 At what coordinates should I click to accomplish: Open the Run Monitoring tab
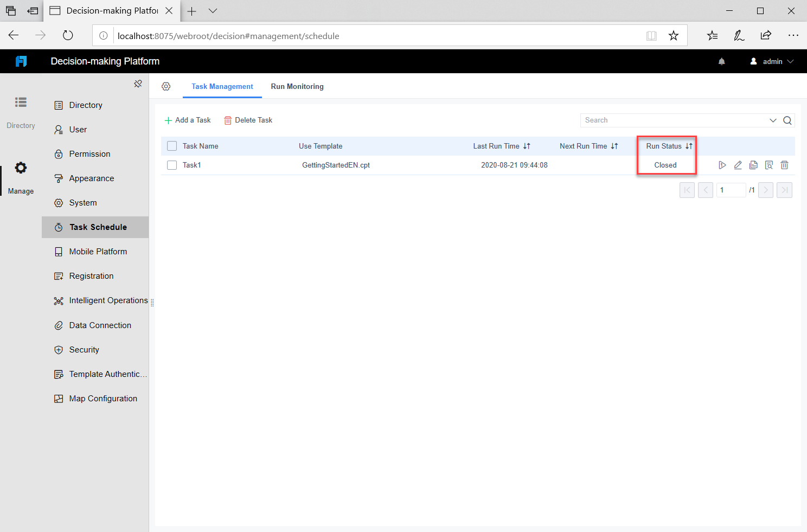pos(297,86)
